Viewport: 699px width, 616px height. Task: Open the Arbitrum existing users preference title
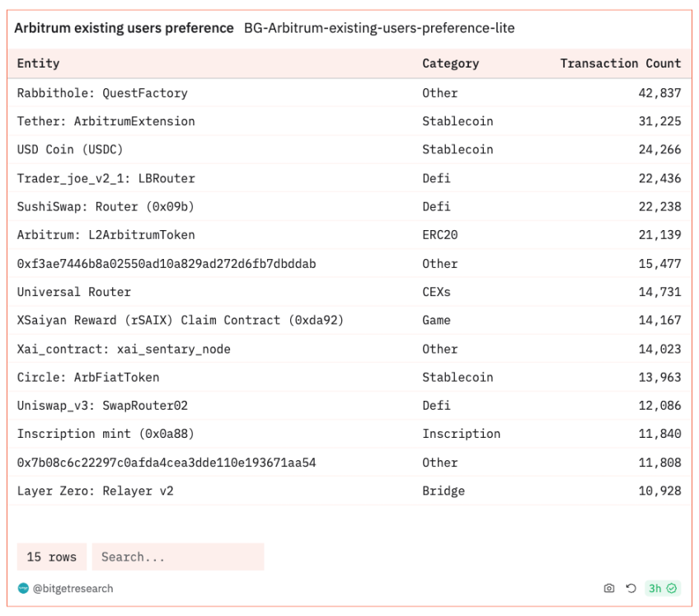[x=124, y=28]
